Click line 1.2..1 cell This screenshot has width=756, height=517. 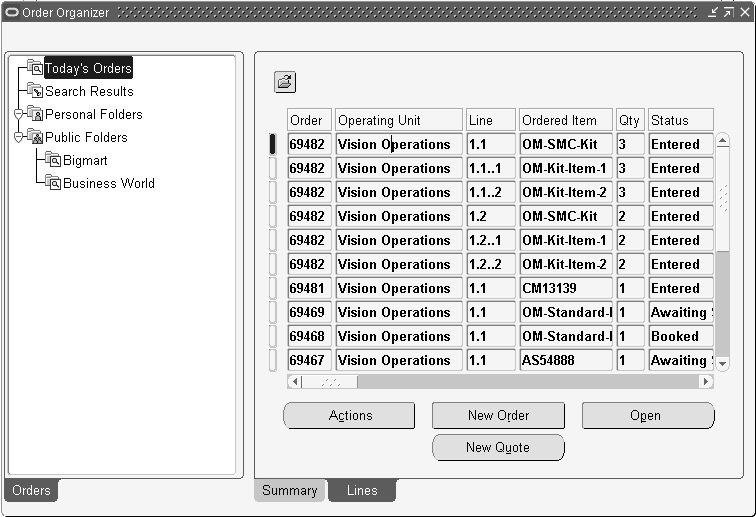[x=491, y=240]
